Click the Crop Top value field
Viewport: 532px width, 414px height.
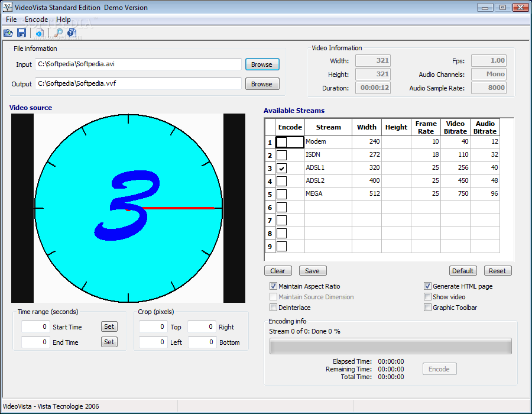[x=153, y=326]
